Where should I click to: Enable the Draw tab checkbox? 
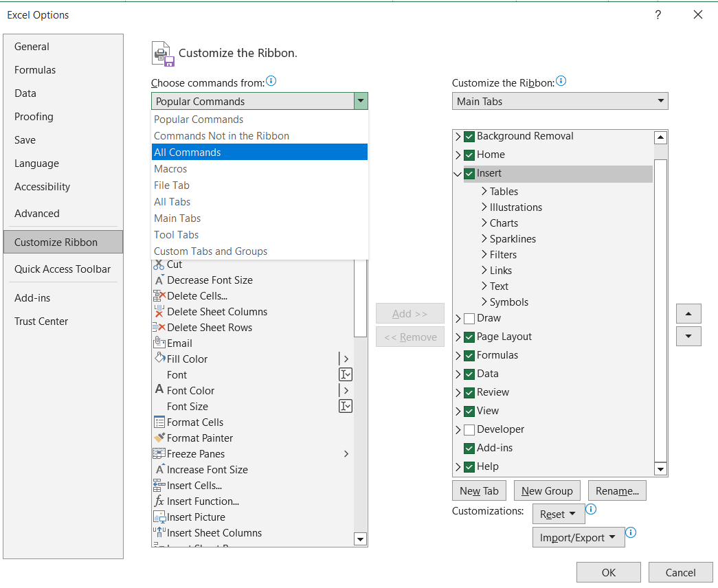pos(469,318)
